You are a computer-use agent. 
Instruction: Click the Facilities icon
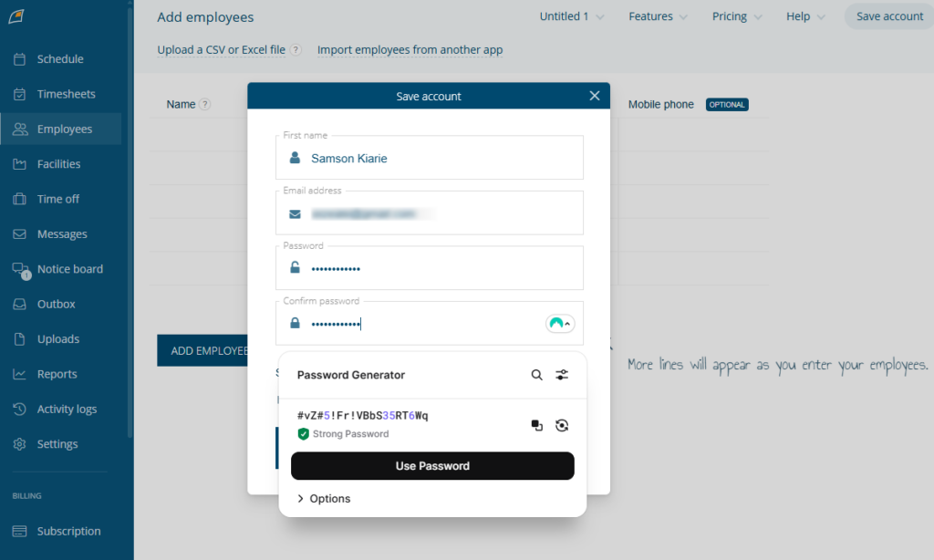20,164
